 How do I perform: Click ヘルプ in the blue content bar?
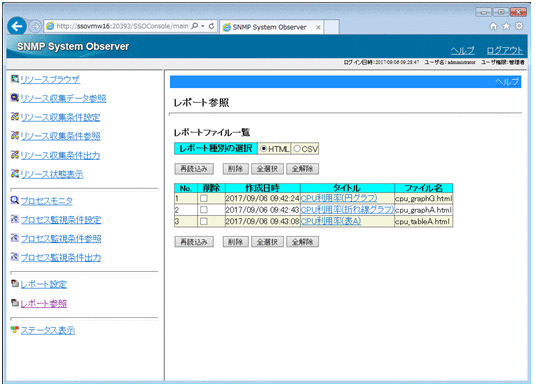click(507, 82)
